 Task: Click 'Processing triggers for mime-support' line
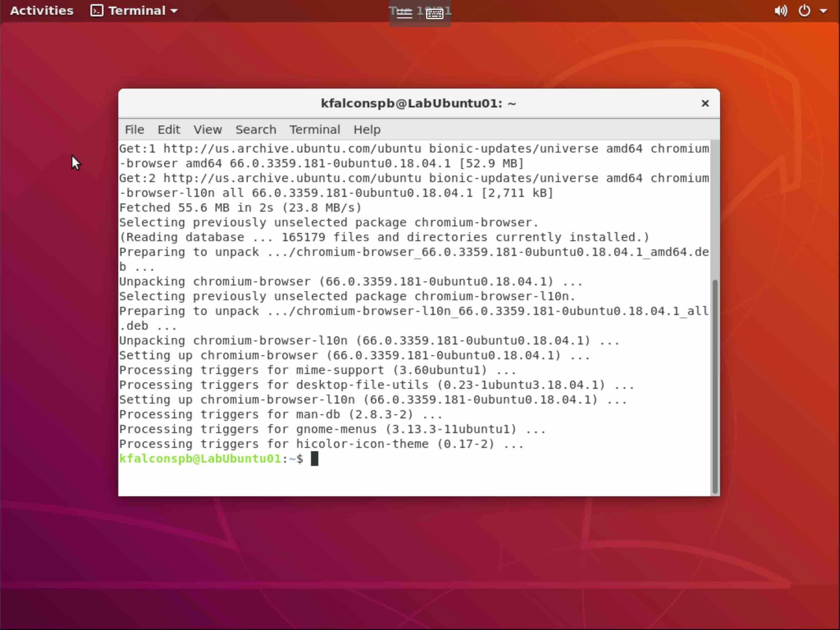pyautogui.click(x=318, y=370)
